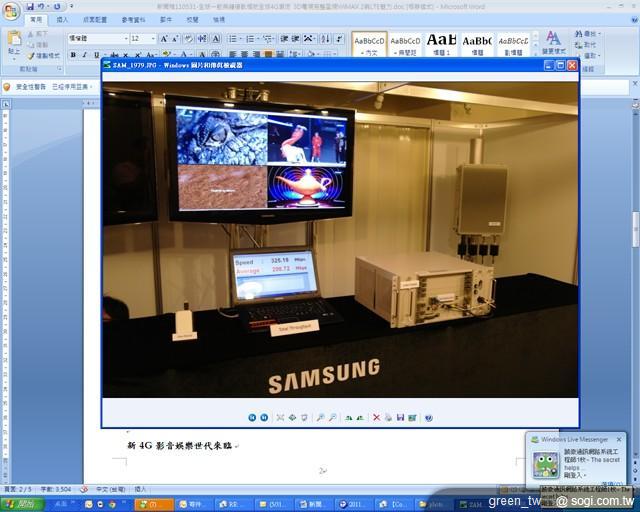The width and height of the screenshot is (640, 512).
Task: Toggle the ruler button above scrollbar
Action: coord(636,104)
